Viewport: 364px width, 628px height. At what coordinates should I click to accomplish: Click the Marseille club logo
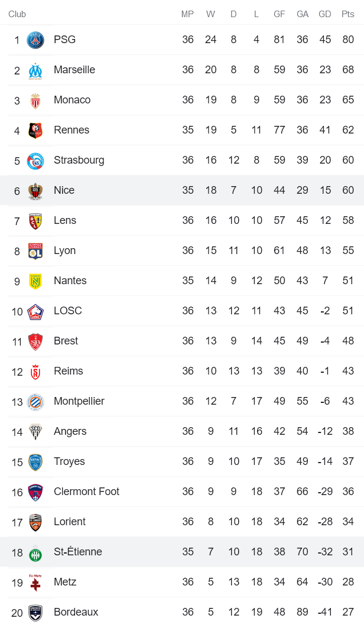pyautogui.click(x=35, y=70)
